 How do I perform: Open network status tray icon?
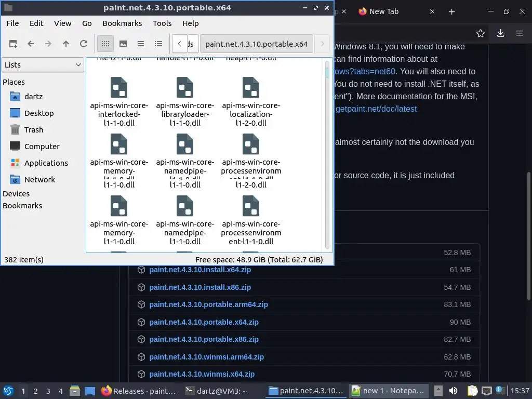[x=486, y=391]
